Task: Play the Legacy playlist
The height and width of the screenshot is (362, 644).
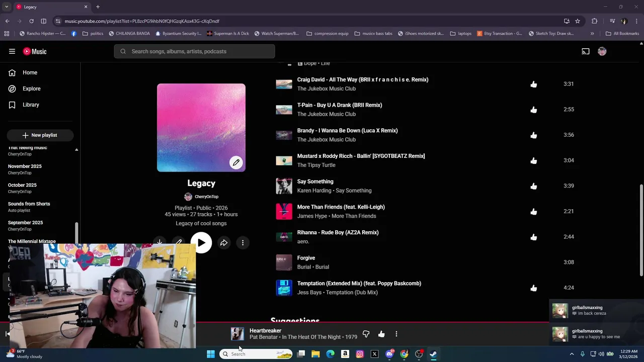Action: [201, 243]
